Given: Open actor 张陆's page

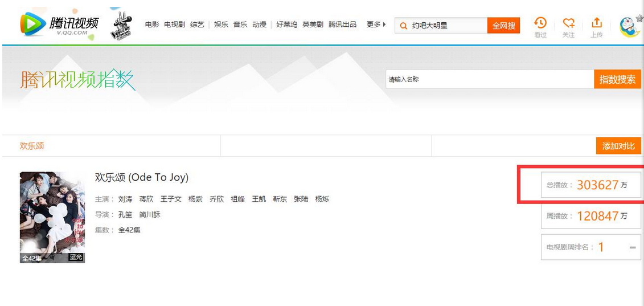Looking at the screenshot, I should 301,199.
